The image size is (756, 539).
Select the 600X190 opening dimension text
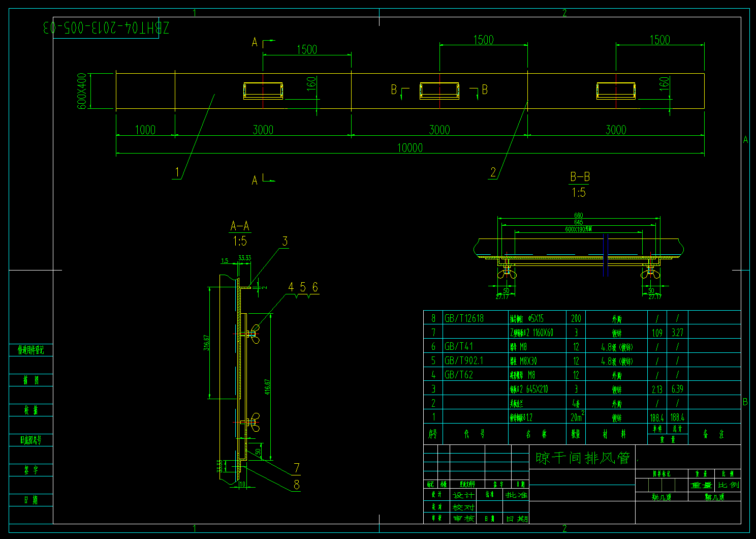tap(579, 229)
